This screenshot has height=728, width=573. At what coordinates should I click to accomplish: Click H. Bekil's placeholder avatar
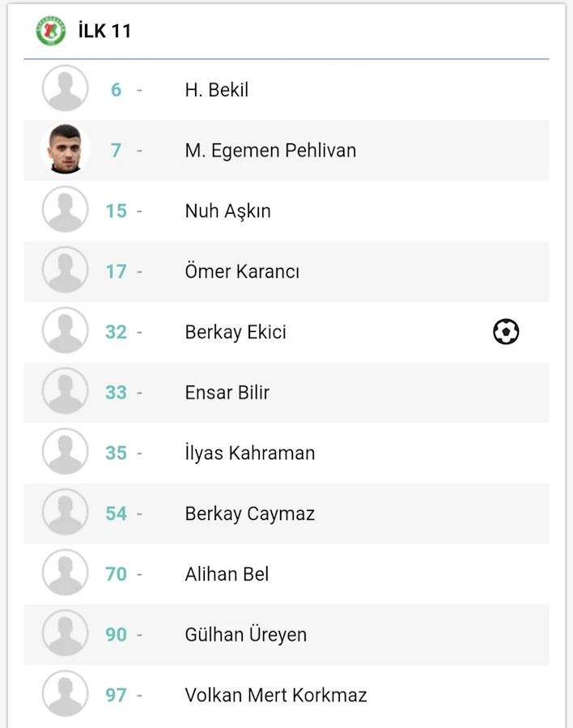65,88
